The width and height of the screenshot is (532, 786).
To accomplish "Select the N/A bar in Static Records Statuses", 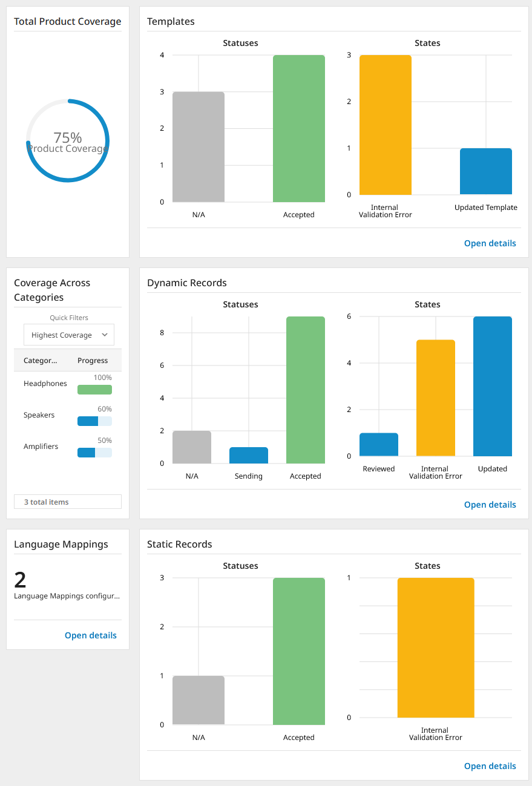I will tap(199, 700).
